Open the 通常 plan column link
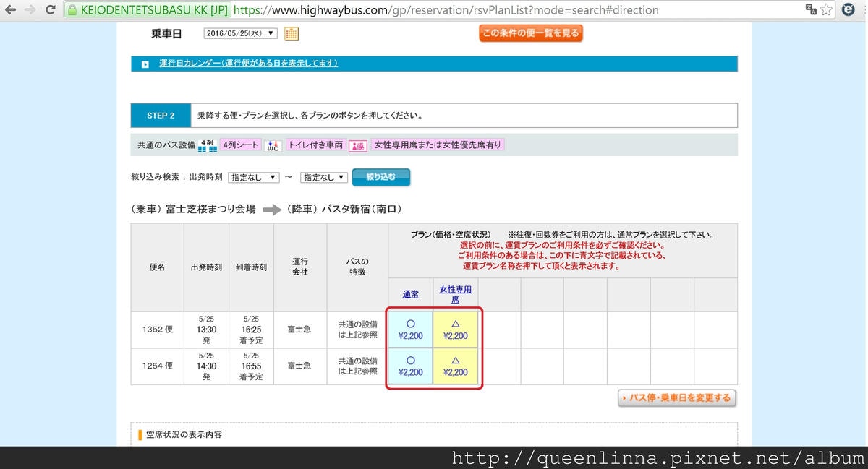Image resolution: width=868 pixels, height=469 pixels. (x=410, y=294)
